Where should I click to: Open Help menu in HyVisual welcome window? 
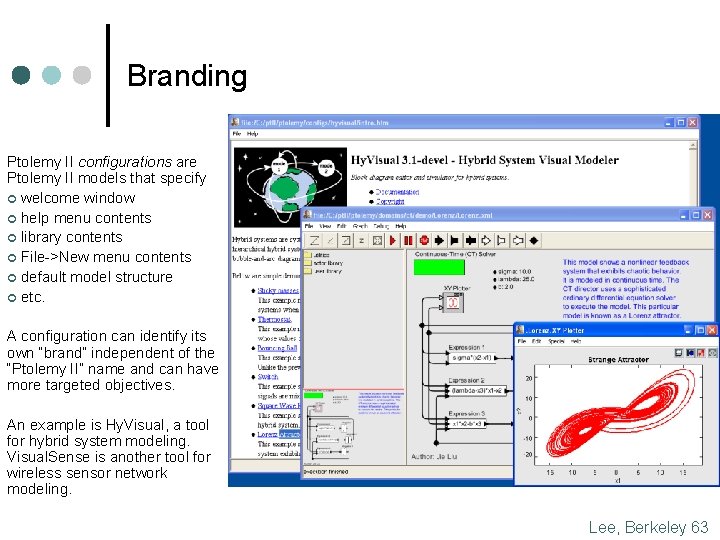pos(252,134)
